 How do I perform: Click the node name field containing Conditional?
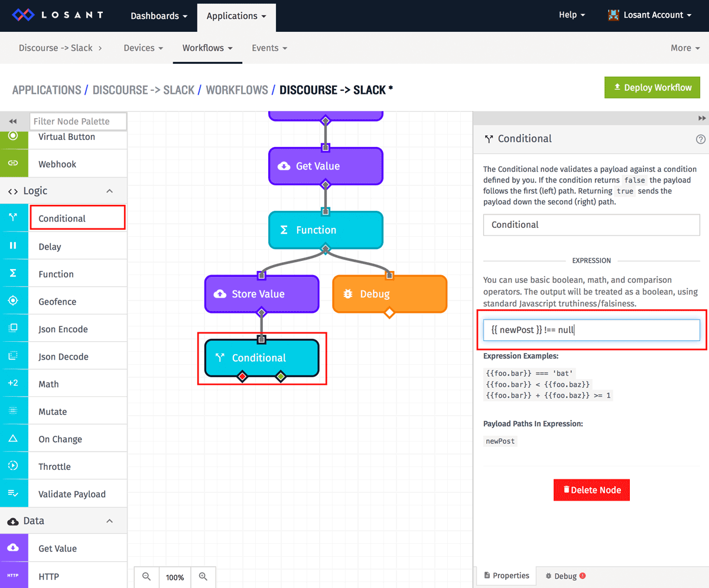point(591,224)
